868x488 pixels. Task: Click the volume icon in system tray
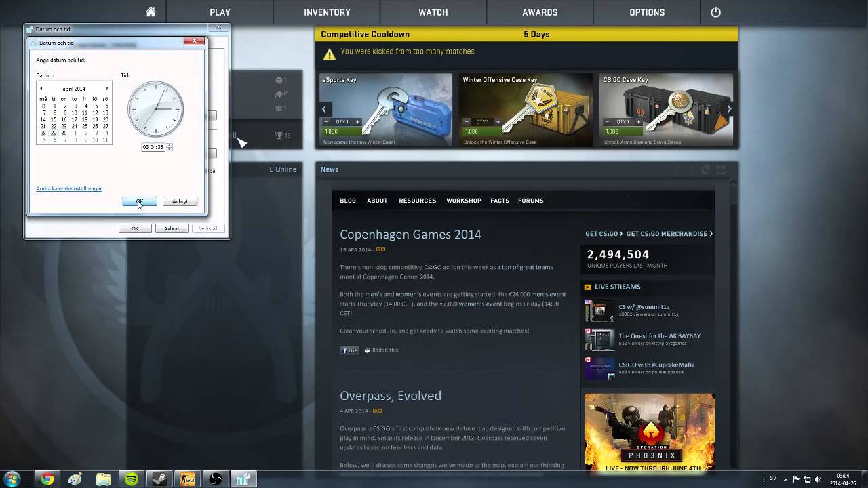coord(818,479)
